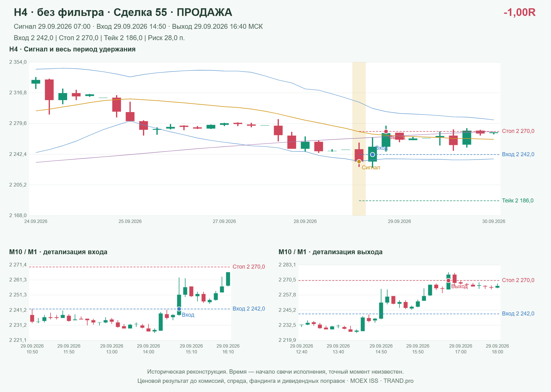Screen dimensions: 551x392
Task: Click the -1,00R trade result value
Action: (x=519, y=12)
